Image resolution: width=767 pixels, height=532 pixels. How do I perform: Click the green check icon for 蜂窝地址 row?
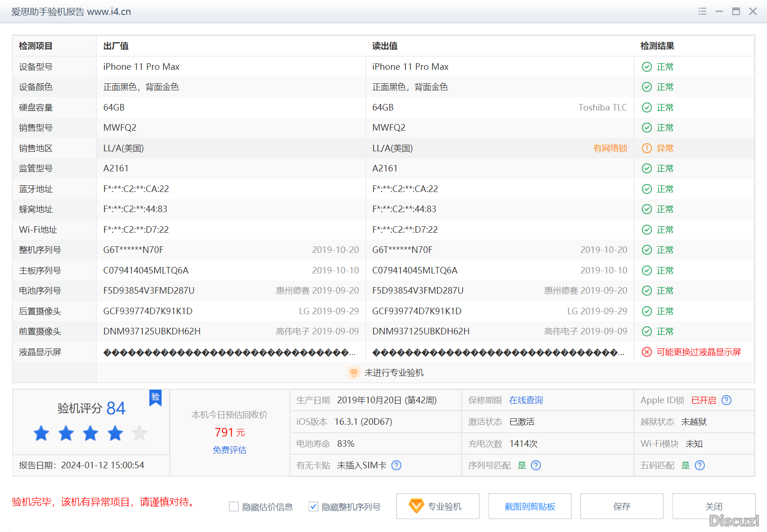tap(647, 209)
